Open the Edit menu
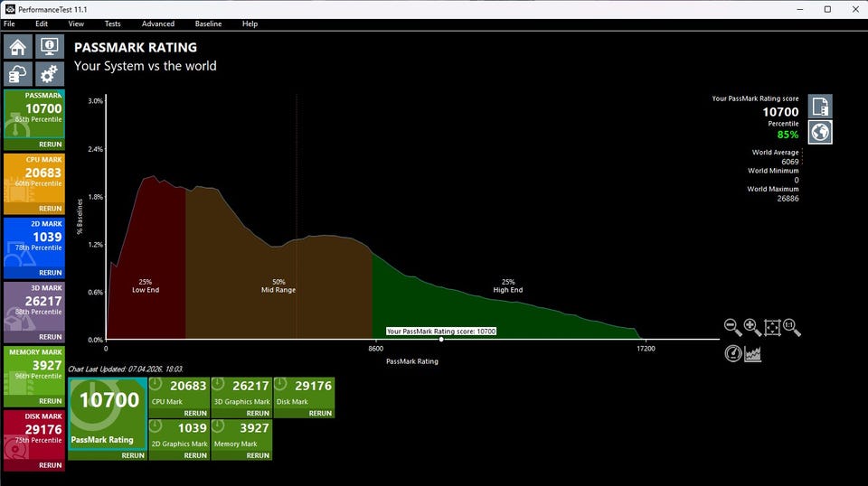This screenshot has width=868, height=486. (x=42, y=23)
